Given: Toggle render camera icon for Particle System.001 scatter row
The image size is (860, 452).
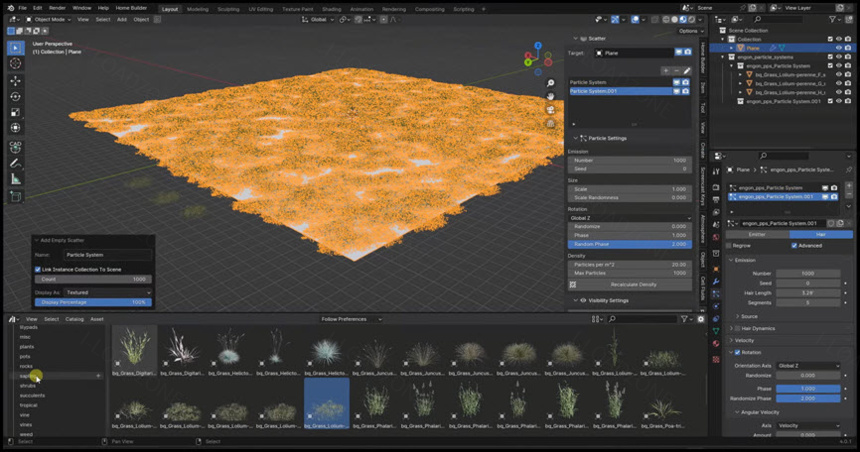Looking at the screenshot, I should [686, 91].
